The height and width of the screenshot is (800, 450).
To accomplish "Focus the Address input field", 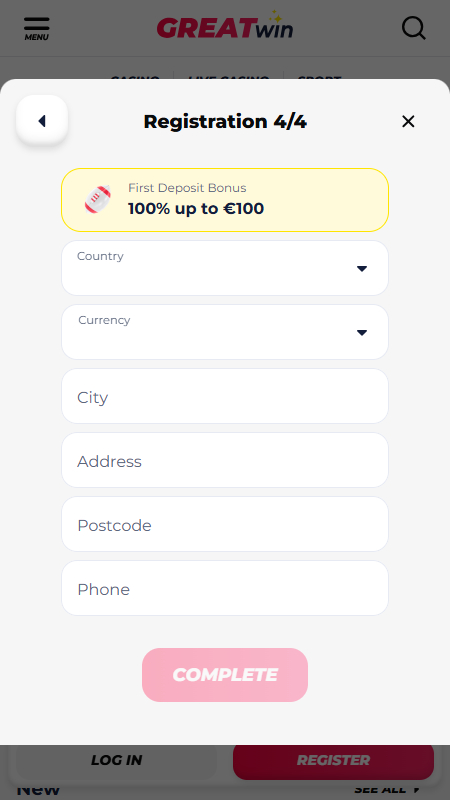I will click(225, 460).
